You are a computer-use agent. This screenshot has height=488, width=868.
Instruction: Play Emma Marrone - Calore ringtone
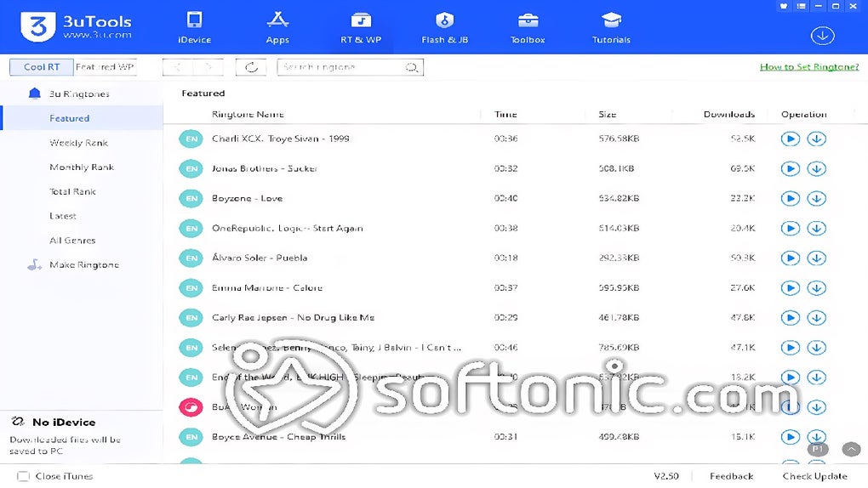(790, 288)
